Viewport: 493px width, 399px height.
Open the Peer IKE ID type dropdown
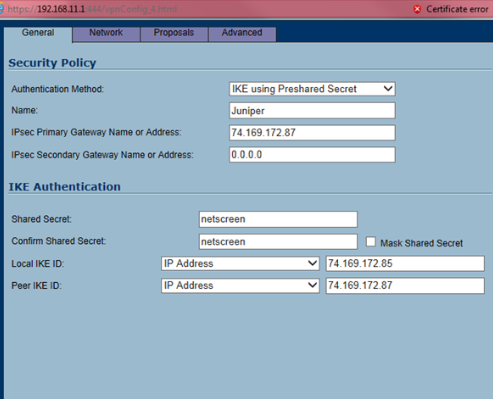(x=240, y=286)
